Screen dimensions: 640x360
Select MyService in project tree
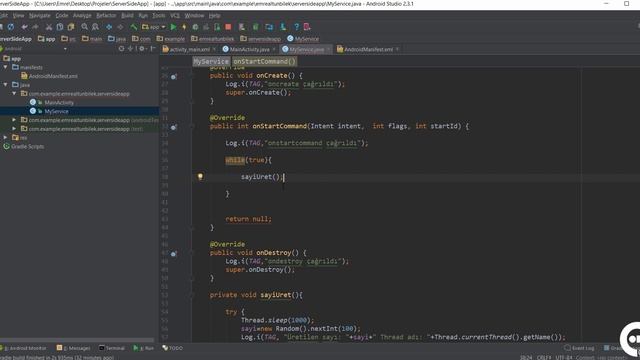pos(49,111)
